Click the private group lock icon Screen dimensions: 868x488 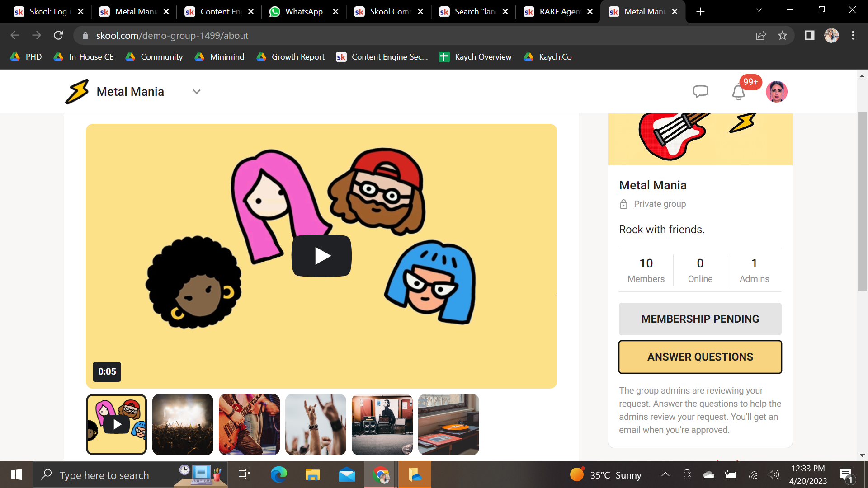click(x=623, y=204)
